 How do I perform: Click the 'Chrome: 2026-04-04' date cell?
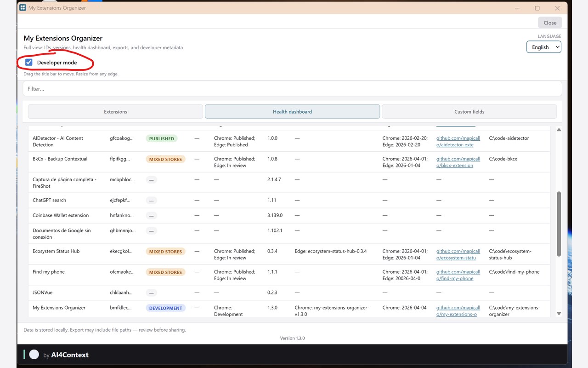click(404, 308)
